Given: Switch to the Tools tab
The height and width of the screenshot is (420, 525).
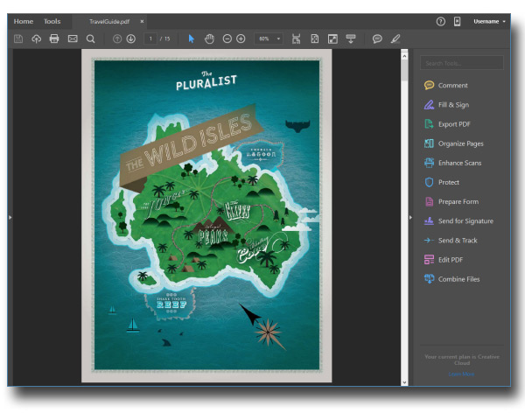Looking at the screenshot, I should click(x=52, y=21).
